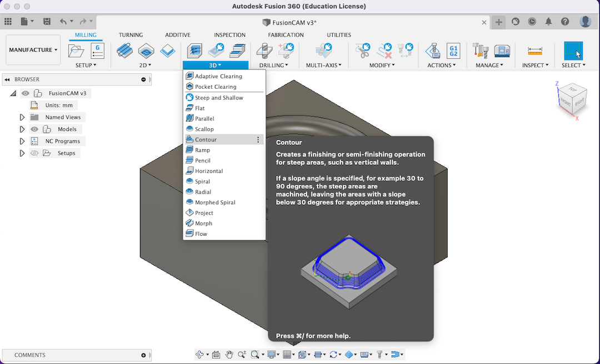Click the Multi-Axis toolpath icon

(324, 51)
